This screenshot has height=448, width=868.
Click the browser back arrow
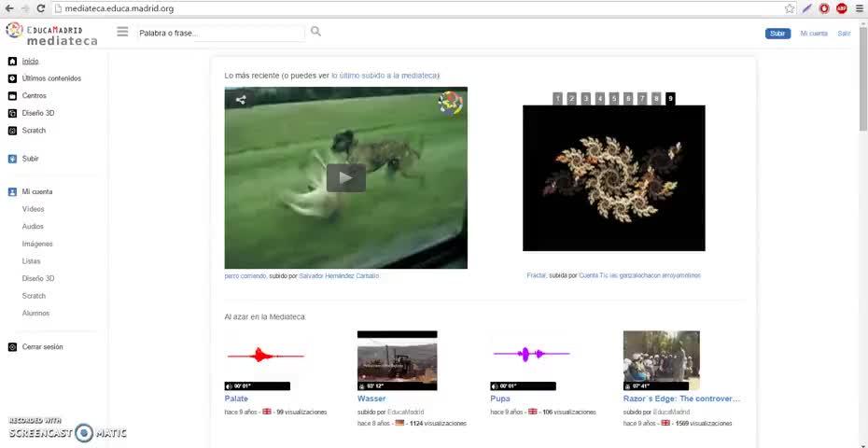pyautogui.click(x=8, y=8)
